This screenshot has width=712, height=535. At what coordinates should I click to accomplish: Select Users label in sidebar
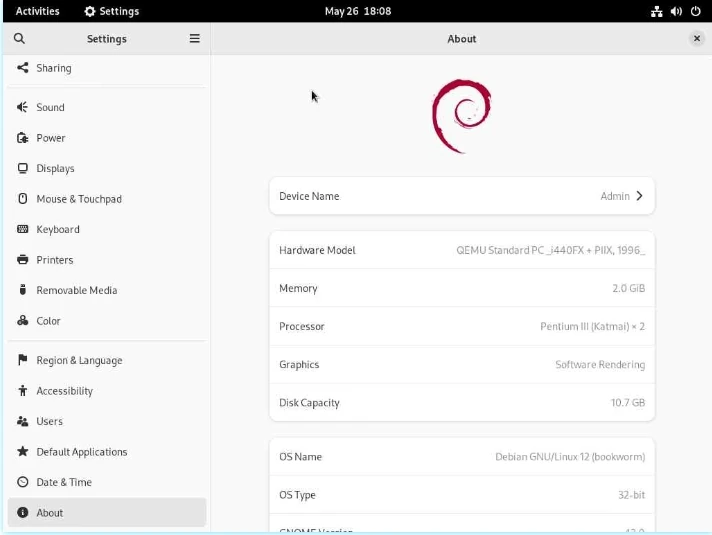49,421
